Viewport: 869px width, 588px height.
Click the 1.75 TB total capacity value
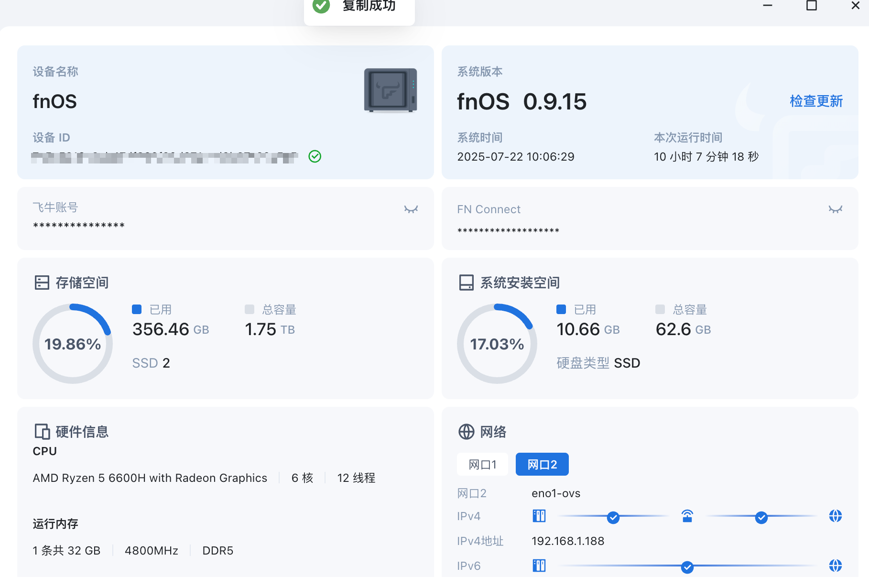(270, 329)
